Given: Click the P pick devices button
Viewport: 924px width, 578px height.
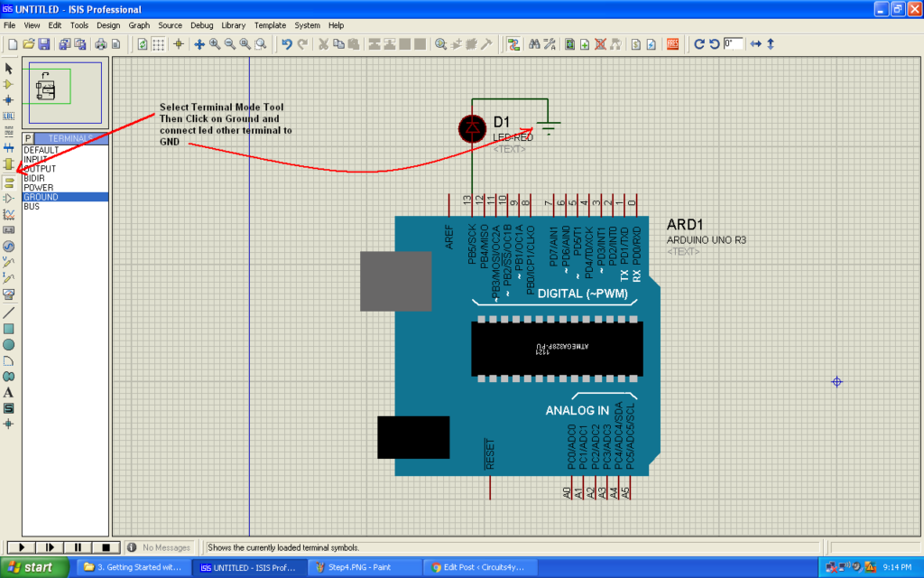Looking at the screenshot, I should click(x=28, y=138).
